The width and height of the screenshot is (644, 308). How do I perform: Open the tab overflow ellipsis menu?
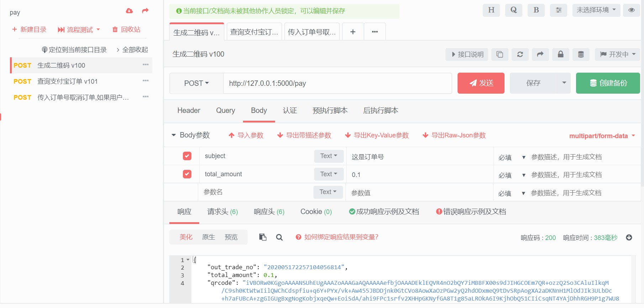[375, 32]
